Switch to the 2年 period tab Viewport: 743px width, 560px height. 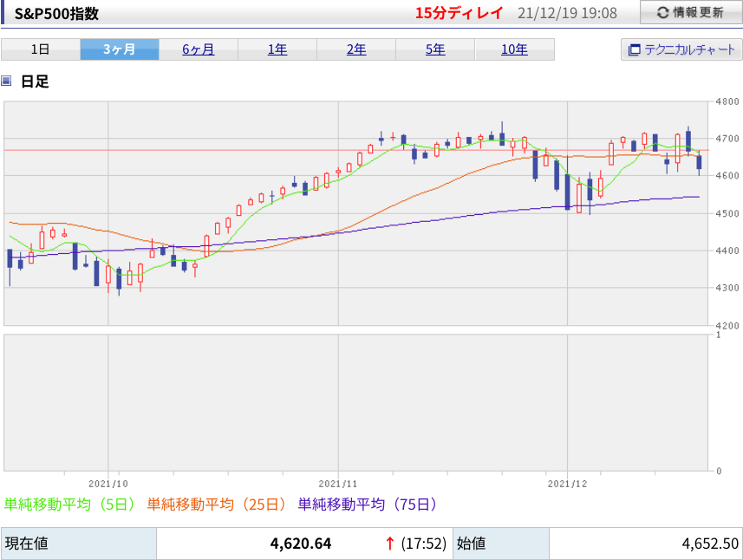point(356,49)
